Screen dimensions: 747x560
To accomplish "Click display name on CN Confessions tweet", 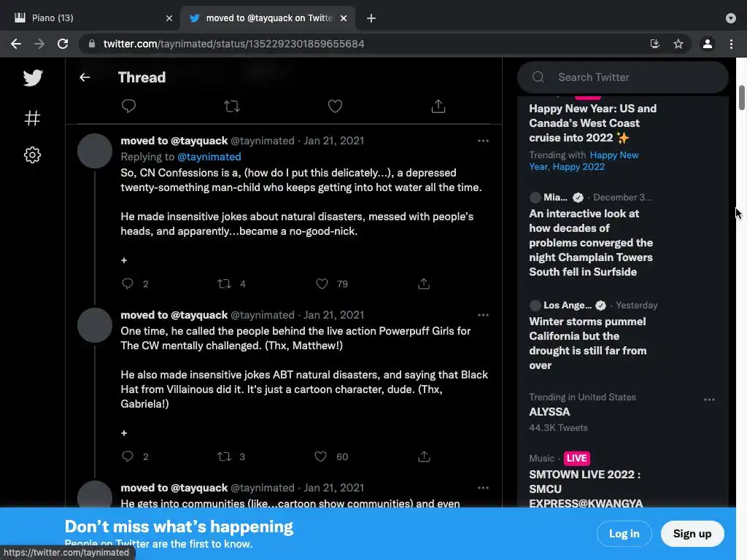I will [x=174, y=141].
